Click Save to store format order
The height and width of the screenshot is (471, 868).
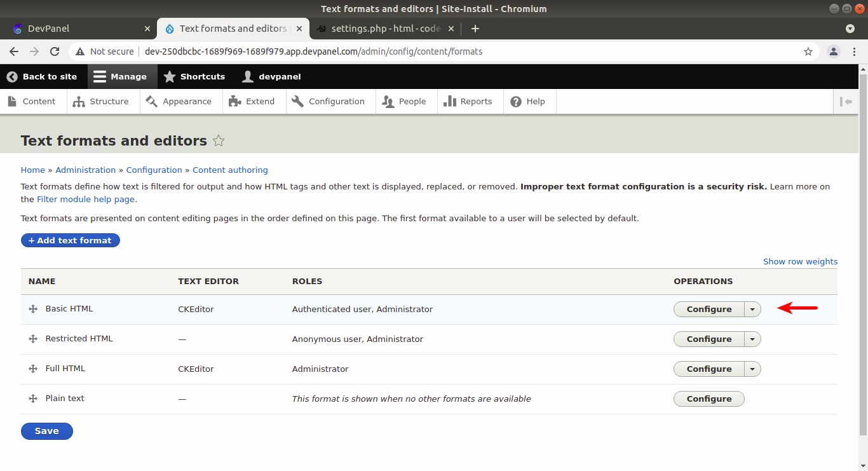46,431
